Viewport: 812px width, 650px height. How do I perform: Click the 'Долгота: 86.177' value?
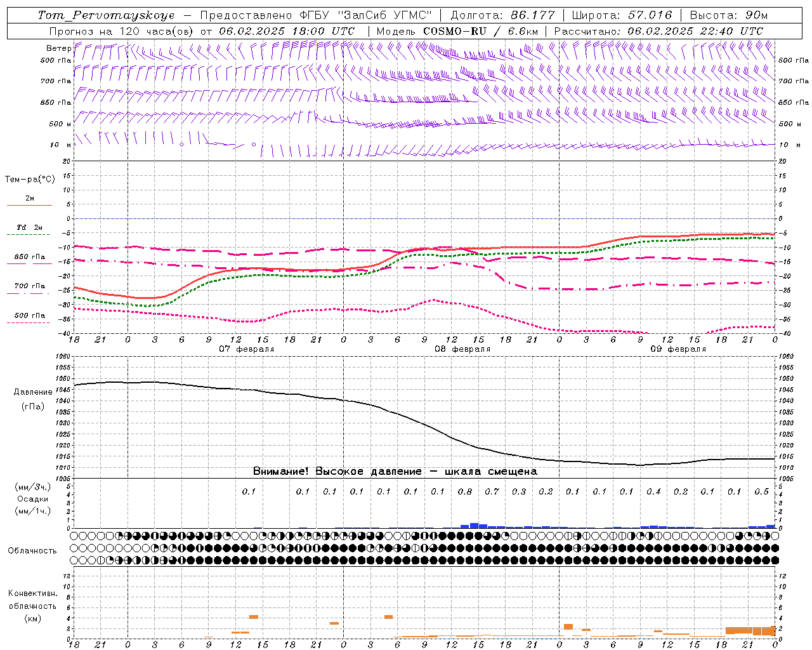pyautogui.click(x=502, y=15)
